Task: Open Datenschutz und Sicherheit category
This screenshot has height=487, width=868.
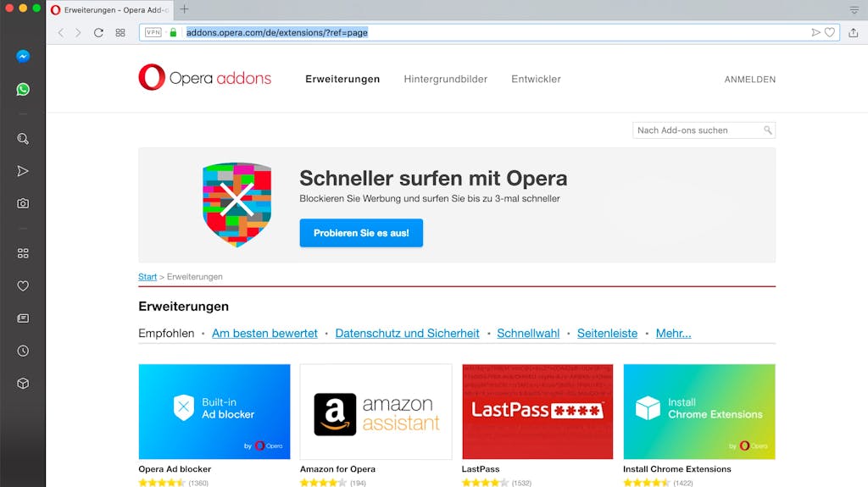Action: pos(408,333)
